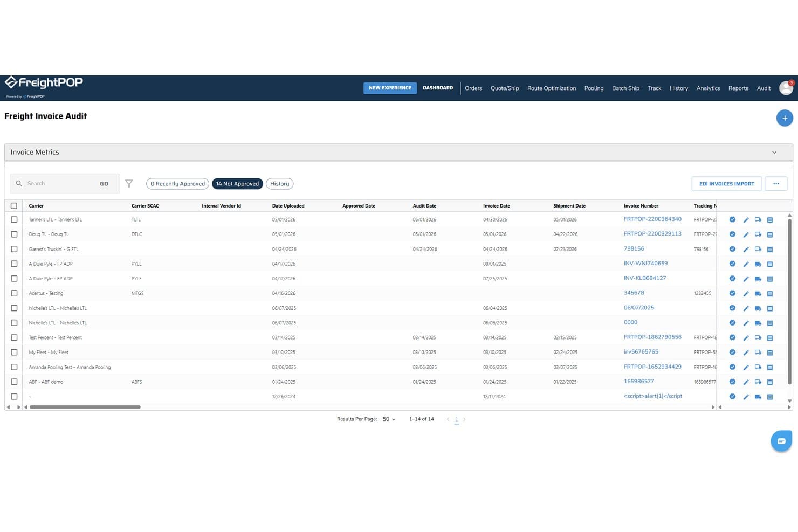798x532 pixels.
Task: Approve invoice 06/07/2025 using the checkmark badge
Action: pyautogui.click(x=732, y=308)
